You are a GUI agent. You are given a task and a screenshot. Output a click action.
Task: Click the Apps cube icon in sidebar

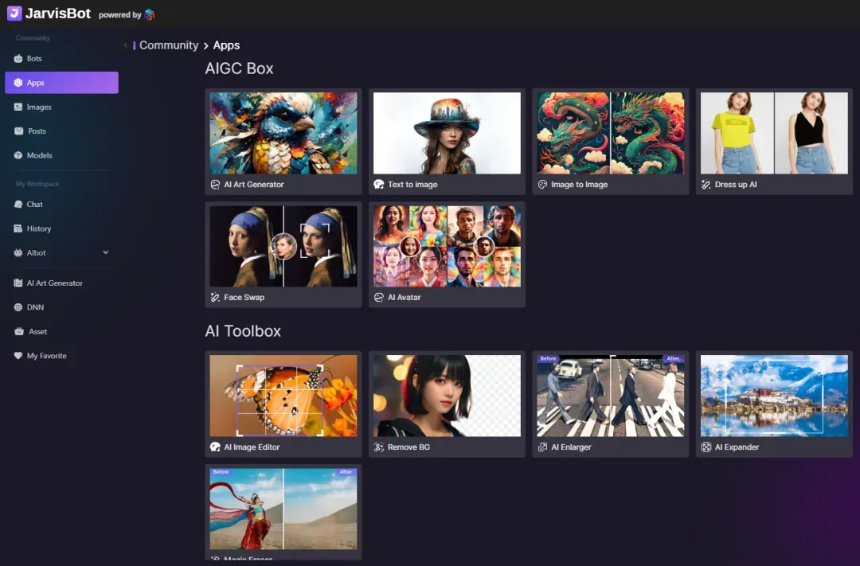pyautogui.click(x=18, y=82)
